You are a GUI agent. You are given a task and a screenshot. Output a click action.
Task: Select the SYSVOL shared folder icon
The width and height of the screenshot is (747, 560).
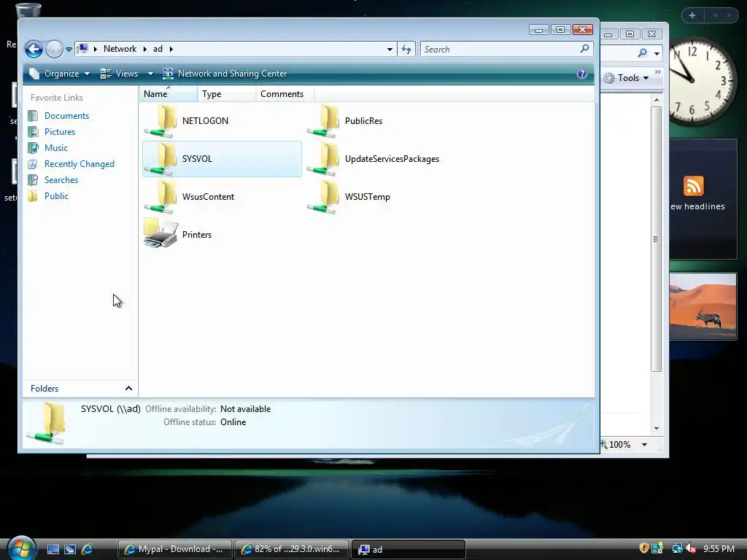coord(161,159)
